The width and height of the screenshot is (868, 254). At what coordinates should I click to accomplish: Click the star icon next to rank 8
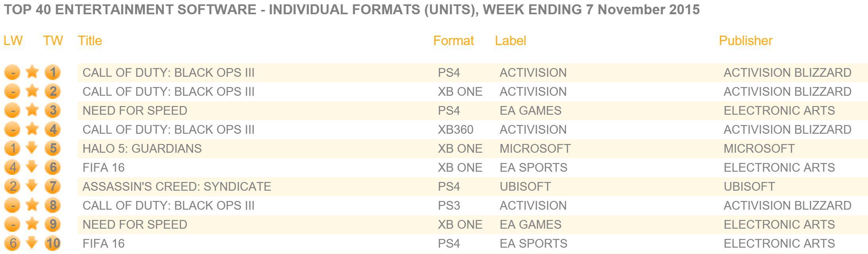32,205
